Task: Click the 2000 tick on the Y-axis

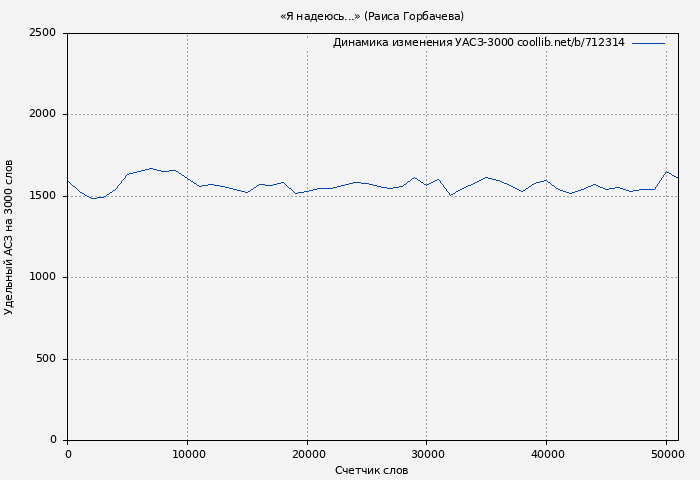Action: [42, 115]
